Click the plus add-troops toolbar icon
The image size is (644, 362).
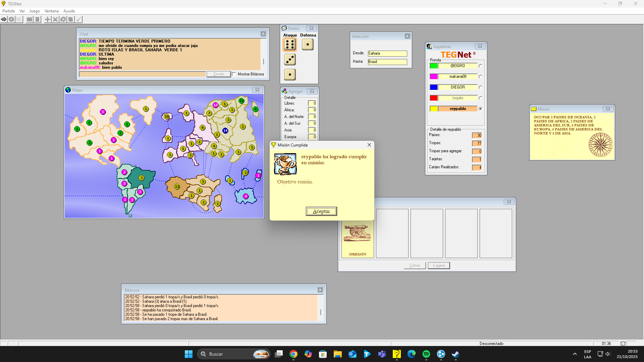click(x=48, y=19)
